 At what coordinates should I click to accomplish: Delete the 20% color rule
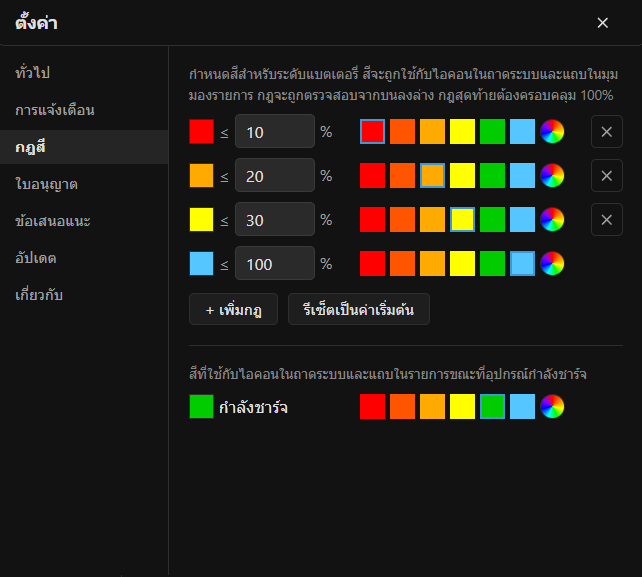(x=607, y=176)
